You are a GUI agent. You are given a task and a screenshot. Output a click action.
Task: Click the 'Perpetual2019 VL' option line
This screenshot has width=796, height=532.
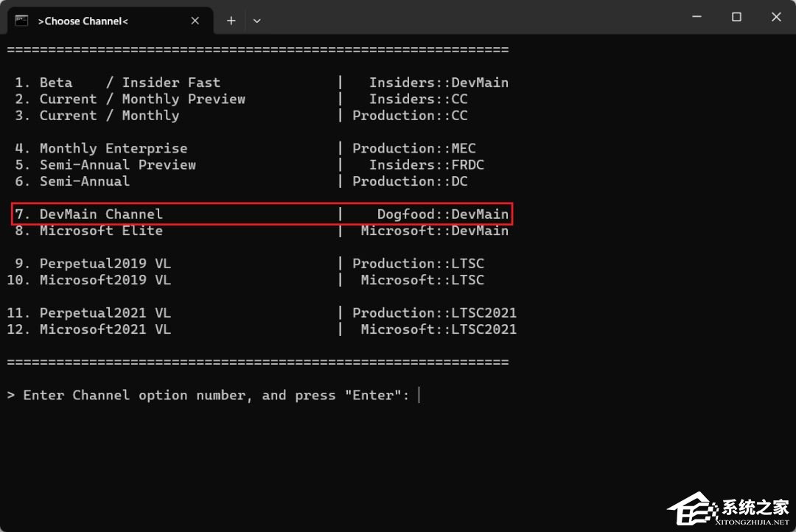click(x=249, y=264)
